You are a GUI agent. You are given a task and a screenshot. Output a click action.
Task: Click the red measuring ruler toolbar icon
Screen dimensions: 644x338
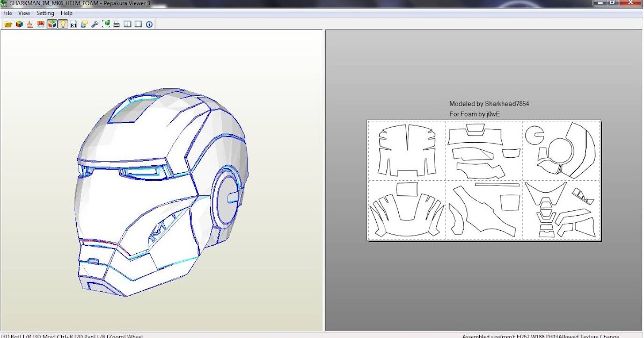pos(41,24)
